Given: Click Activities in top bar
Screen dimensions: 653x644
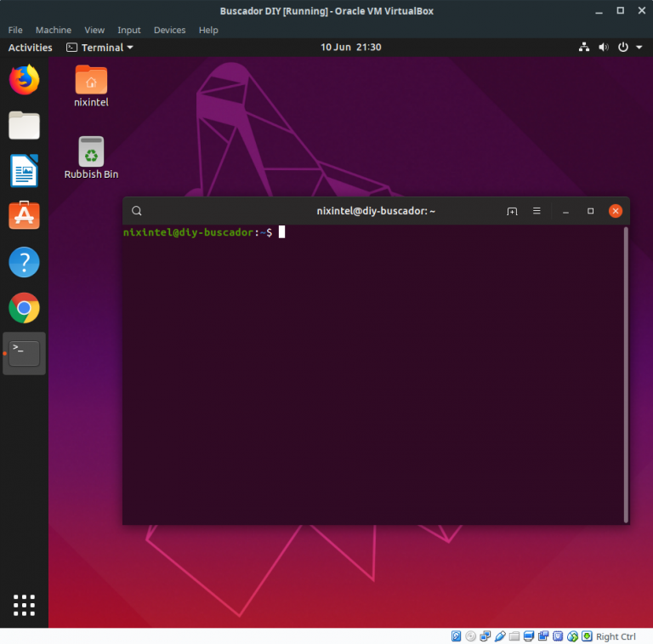Looking at the screenshot, I should click(30, 48).
